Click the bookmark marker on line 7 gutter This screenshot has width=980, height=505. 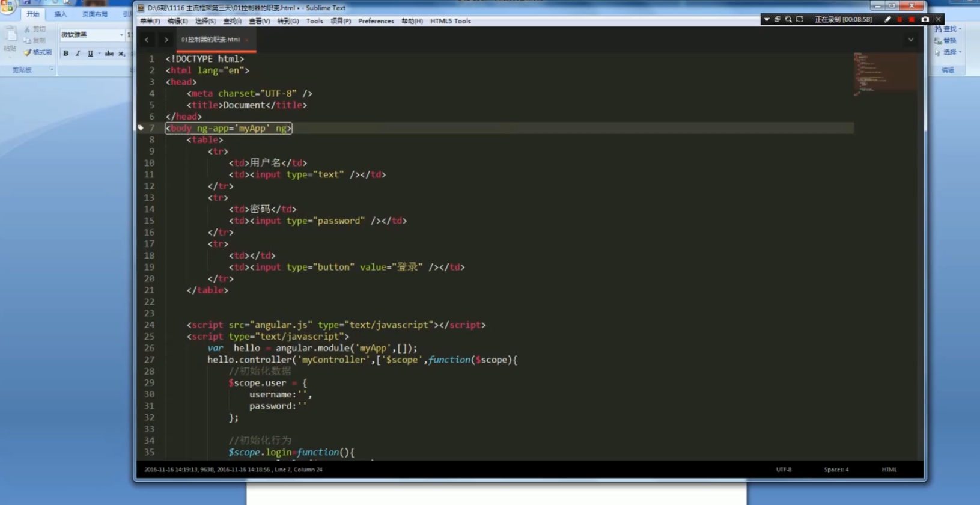tap(141, 127)
